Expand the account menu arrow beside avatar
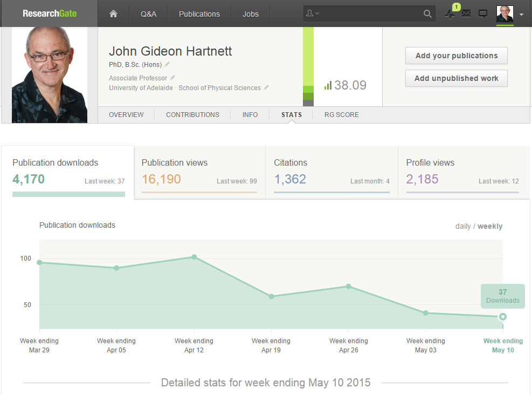This screenshot has height=395, width=532. [521, 15]
